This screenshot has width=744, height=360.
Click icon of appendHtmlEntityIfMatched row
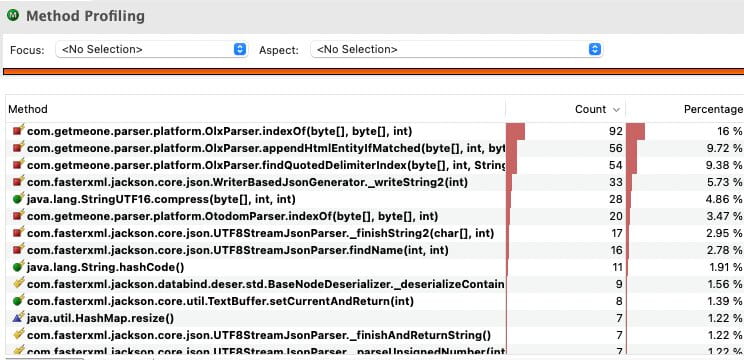(18, 148)
